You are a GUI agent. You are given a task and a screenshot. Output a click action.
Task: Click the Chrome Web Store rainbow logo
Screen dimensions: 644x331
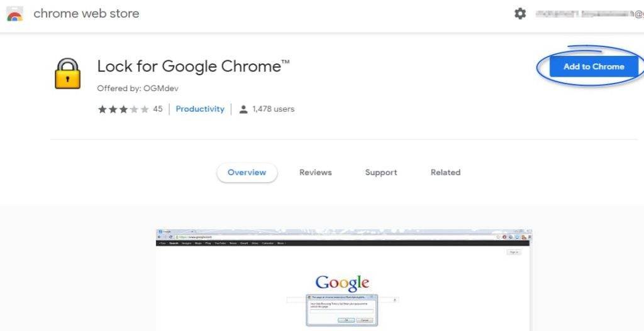14,14
